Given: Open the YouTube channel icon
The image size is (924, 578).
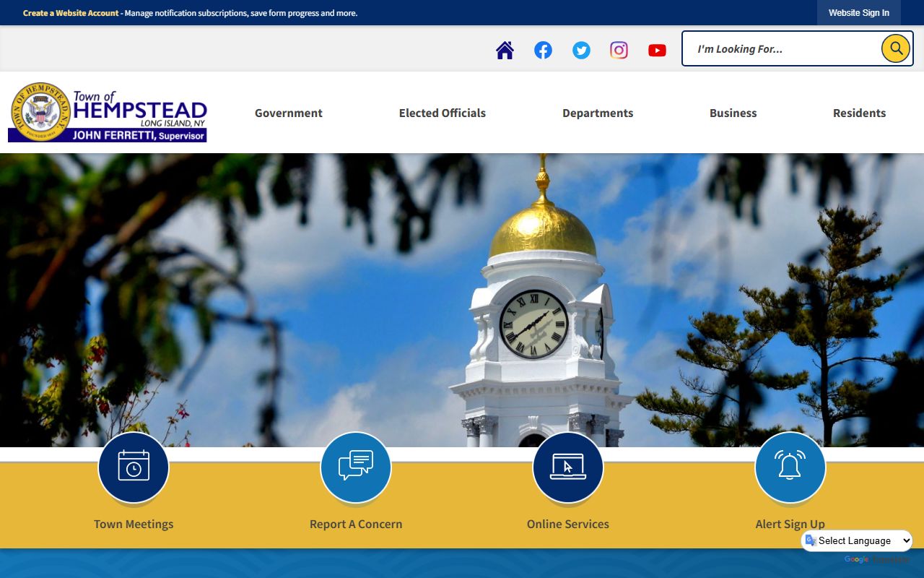Looking at the screenshot, I should point(657,50).
